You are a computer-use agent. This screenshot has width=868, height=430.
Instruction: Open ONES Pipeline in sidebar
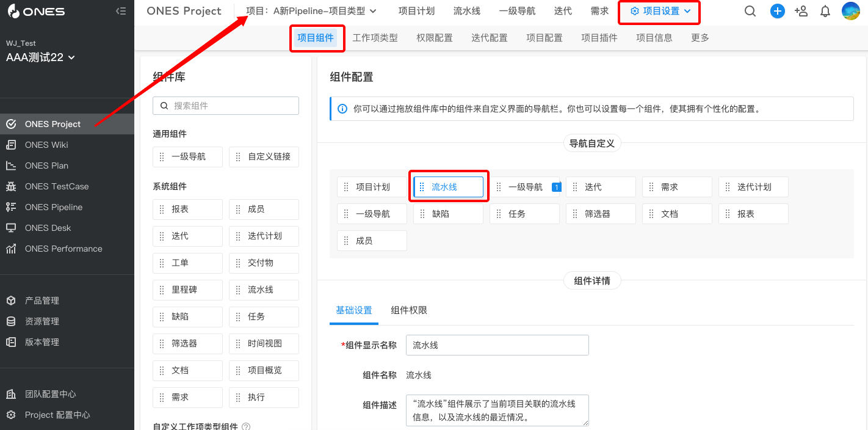click(67, 207)
